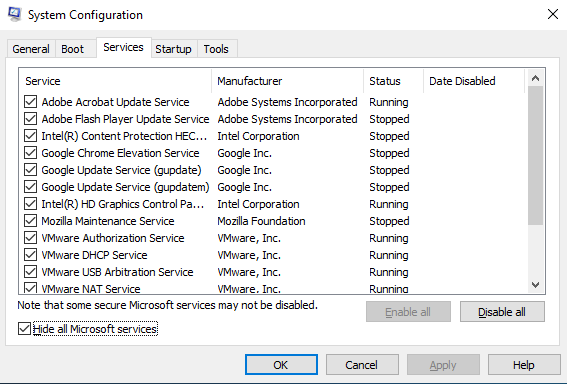567x384 pixels.
Task: Go to the Startup tab
Action: tap(174, 49)
